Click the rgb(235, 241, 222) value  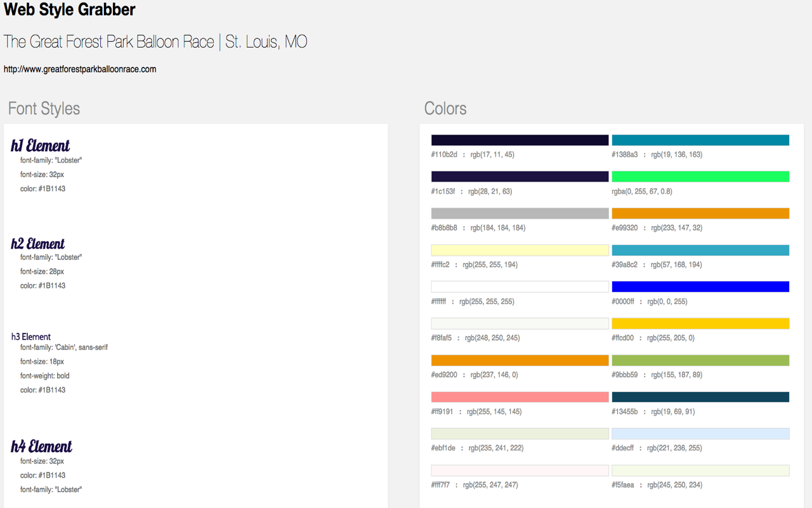(x=496, y=448)
